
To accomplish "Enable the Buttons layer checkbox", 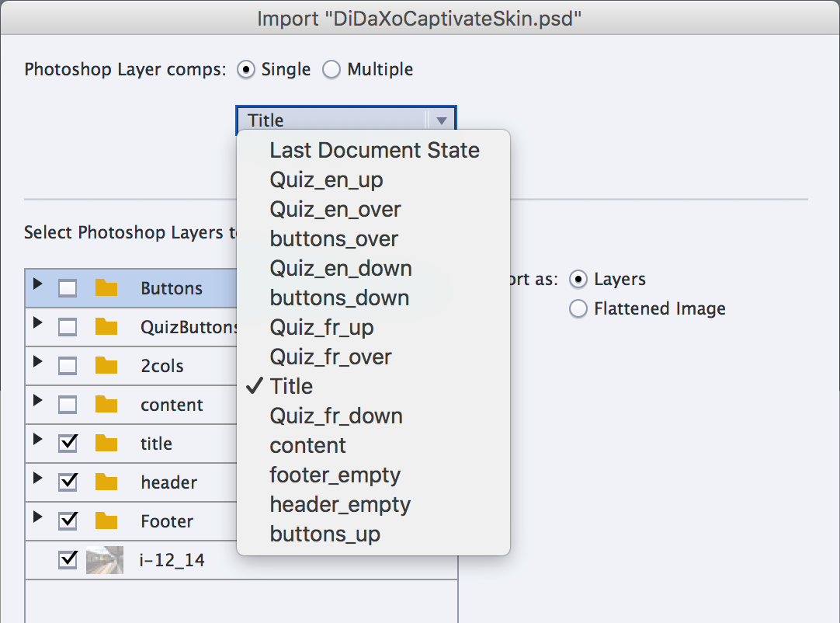I will pyautogui.click(x=68, y=288).
